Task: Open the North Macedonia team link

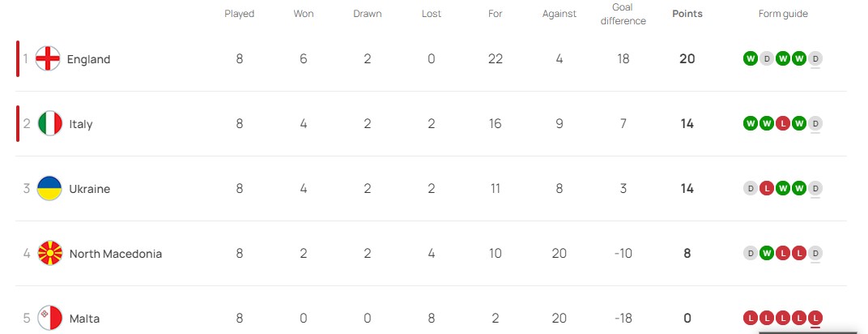Action: tap(115, 254)
